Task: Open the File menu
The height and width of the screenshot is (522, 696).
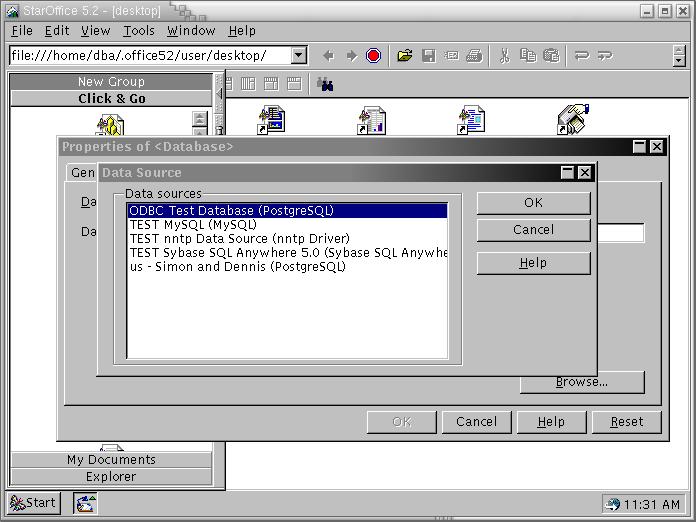Action: 22,31
